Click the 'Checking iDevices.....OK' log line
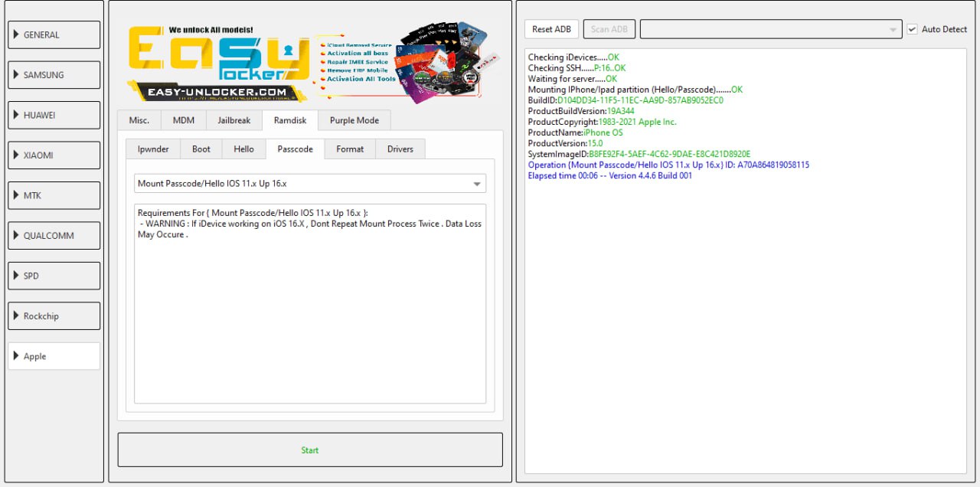The height and width of the screenshot is (487, 980). [574, 57]
